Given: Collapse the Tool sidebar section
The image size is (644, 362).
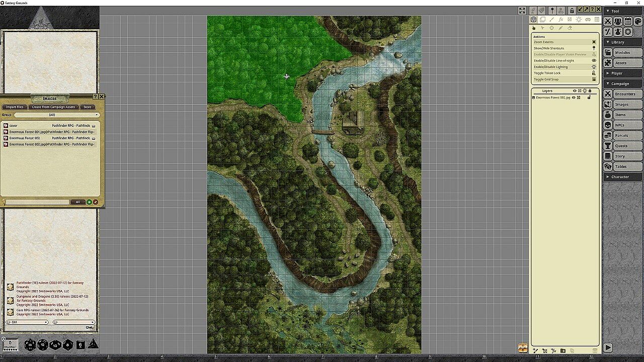Looking at the screenshot, I should 623,11.
